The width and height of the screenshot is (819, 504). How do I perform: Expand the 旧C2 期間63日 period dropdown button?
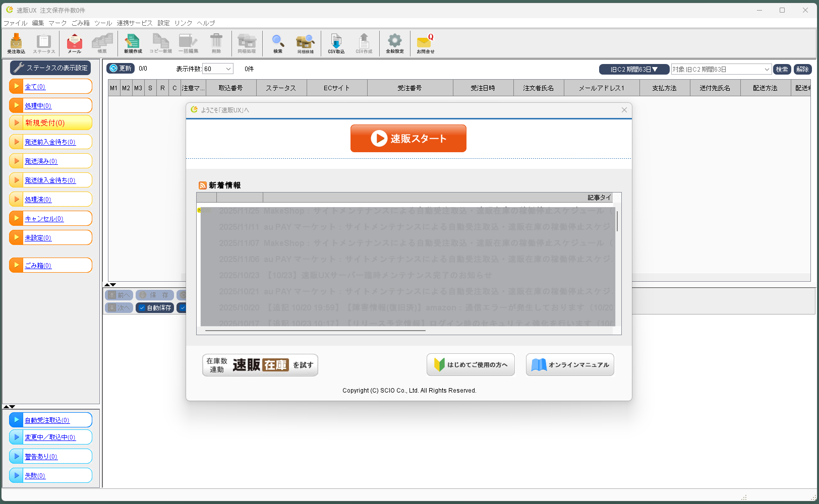coord(634,70)
